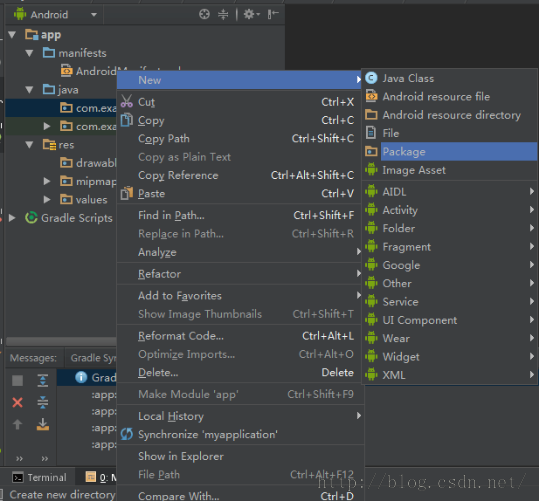Screen dimensions: 539x502
Task: Open the Service submenu
Action: pos(450,302)
